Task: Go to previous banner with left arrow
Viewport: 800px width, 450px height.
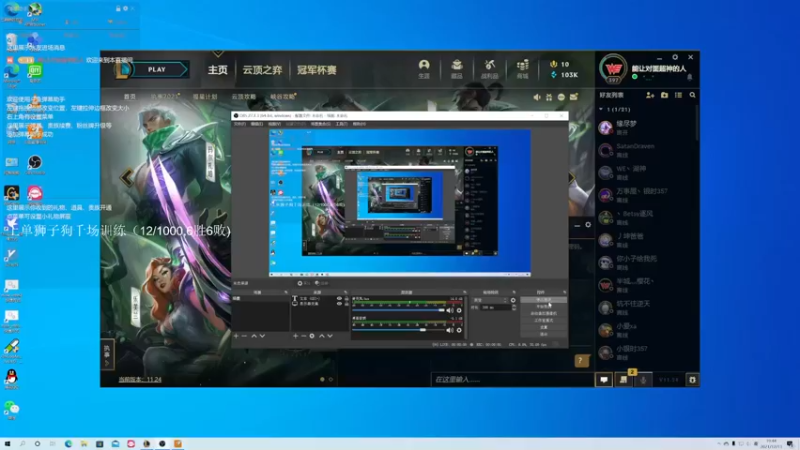Action: point(126,177)
